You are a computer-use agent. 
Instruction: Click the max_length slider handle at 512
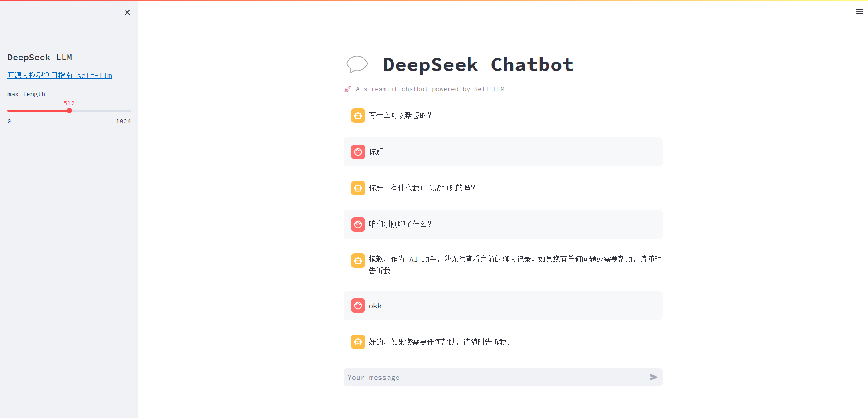pyautogui.click(x=69, y=111)
